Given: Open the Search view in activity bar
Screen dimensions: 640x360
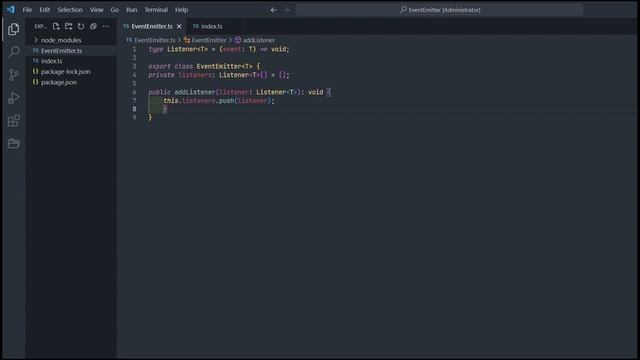Looking at the screenshot, I should tap(13, 52).
